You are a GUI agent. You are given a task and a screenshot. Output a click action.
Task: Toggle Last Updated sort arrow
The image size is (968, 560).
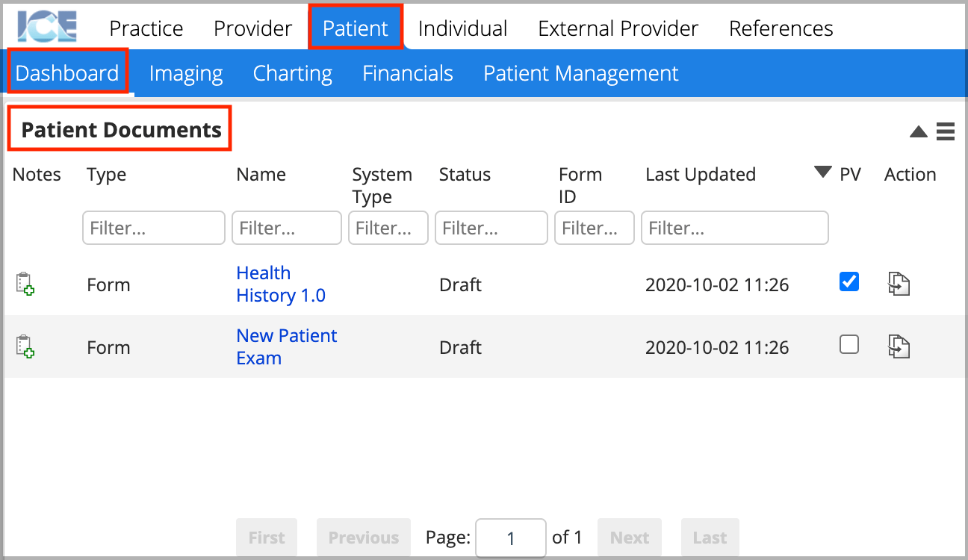pyautogui.click(x=822, y=172)
